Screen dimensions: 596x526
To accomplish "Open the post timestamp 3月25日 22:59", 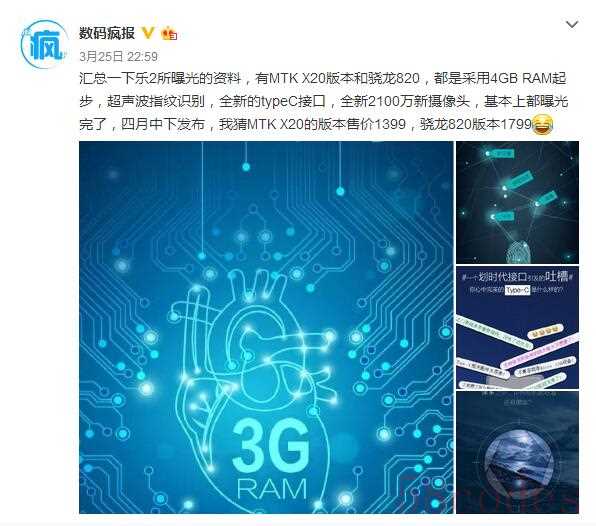I will click(118, 57).
